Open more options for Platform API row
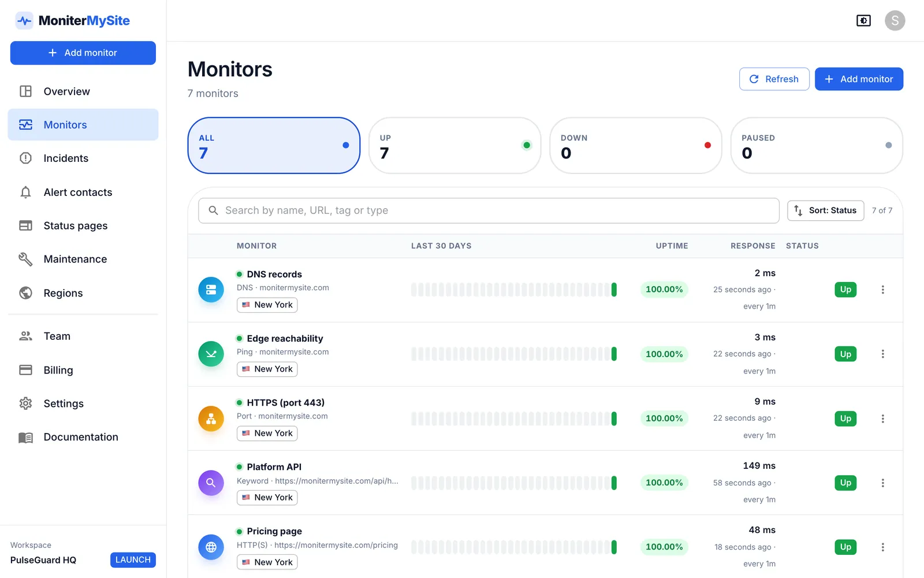This screenshot has width=924, height=578. tap(882, 483)
